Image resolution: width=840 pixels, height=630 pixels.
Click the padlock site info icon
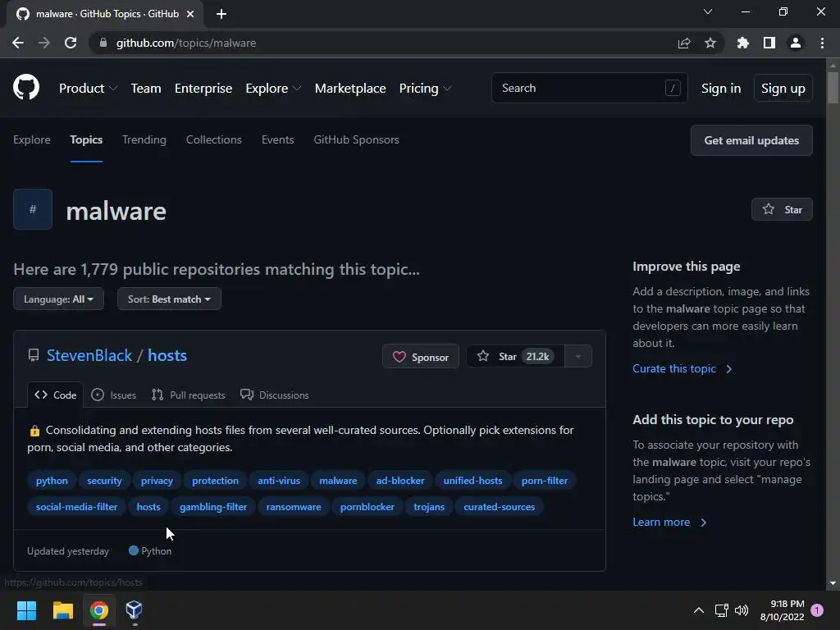coord(103,43)
